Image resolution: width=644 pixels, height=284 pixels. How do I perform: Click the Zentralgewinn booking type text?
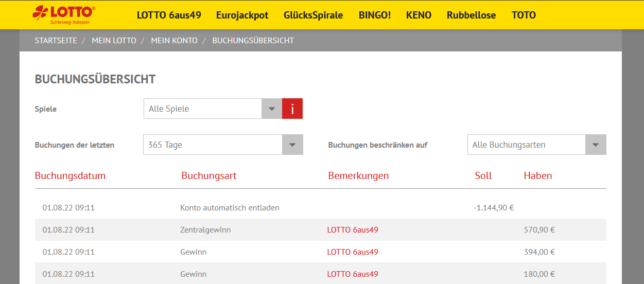coord(205,230)
